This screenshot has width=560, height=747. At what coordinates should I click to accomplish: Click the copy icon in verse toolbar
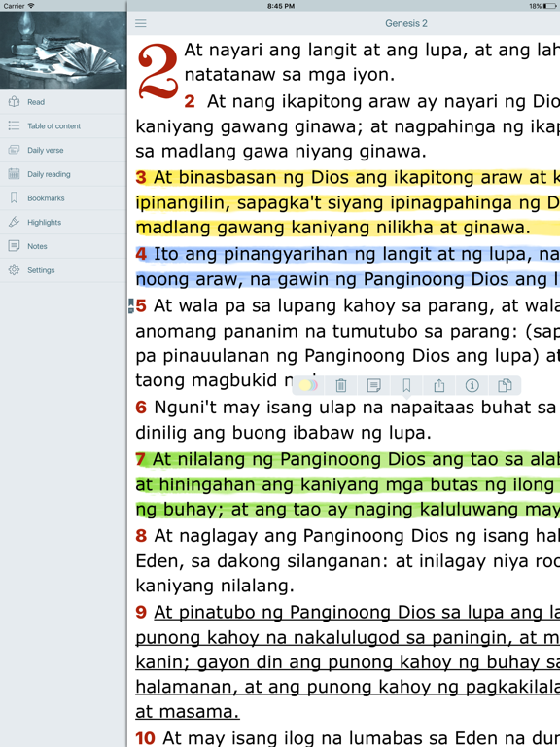(505, 385)
